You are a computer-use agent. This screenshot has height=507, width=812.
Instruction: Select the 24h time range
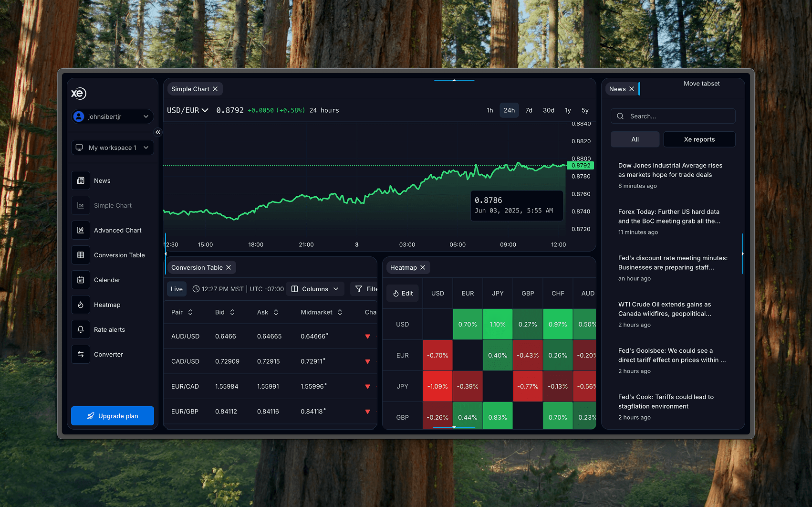[509, 110]
